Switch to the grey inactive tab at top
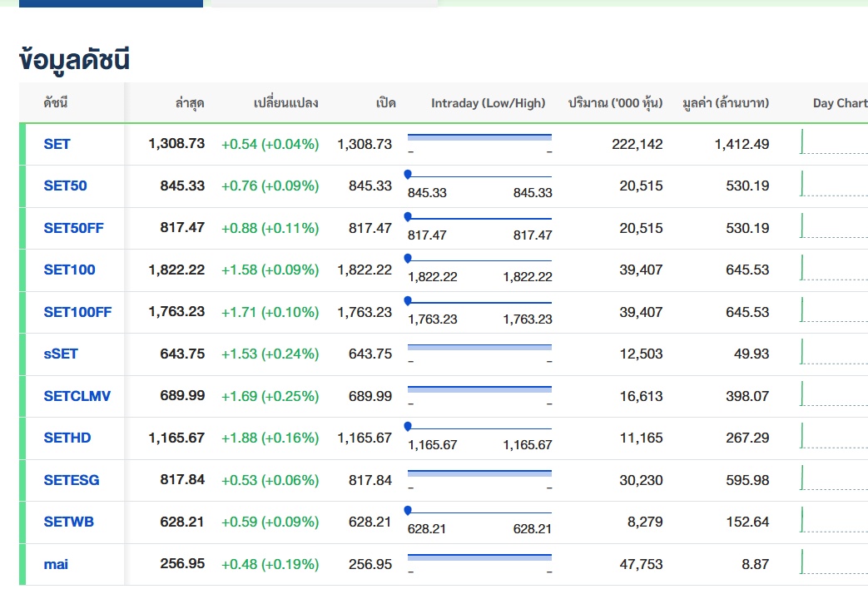This screenshot has width=868, height=589. pos(324,3)
